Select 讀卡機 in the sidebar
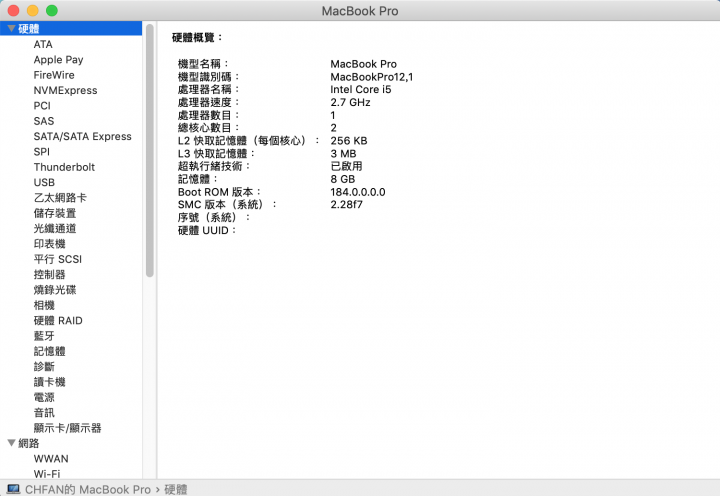 [x=50, y=382]
